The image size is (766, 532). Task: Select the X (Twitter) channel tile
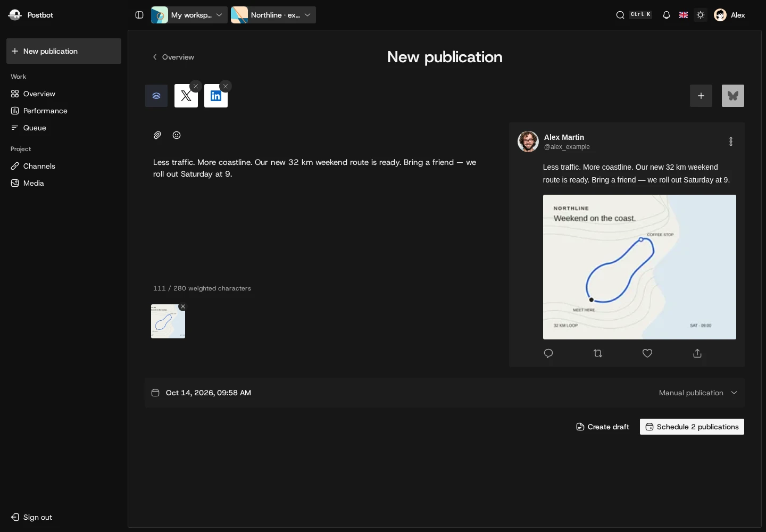point(186,96)
